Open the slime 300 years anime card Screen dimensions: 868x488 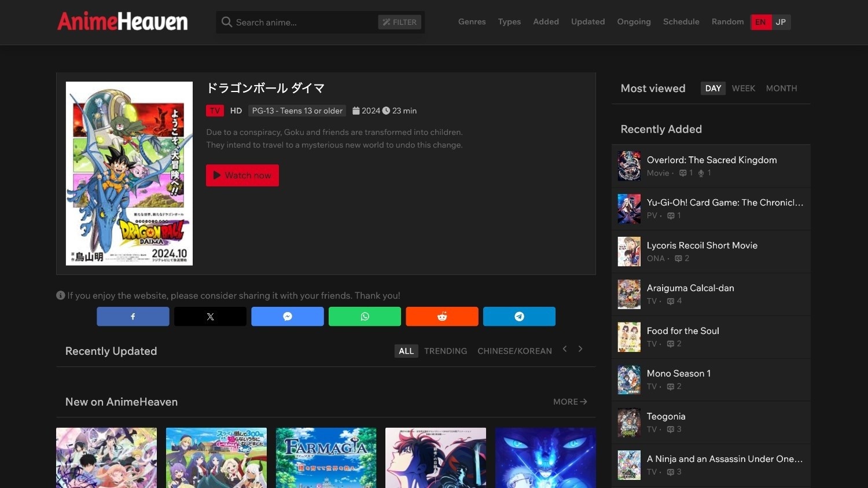(216, 458)
